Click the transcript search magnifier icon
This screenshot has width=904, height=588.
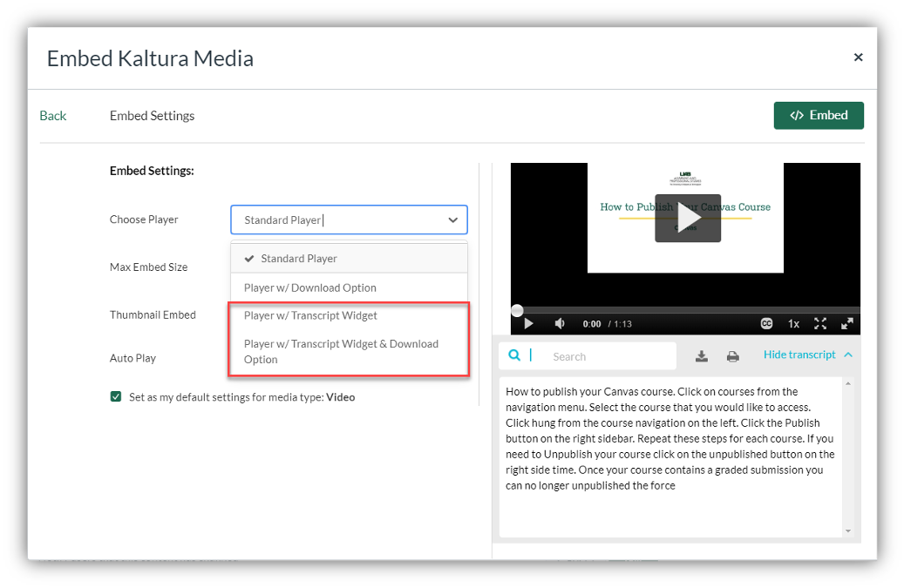coord(514,355)
